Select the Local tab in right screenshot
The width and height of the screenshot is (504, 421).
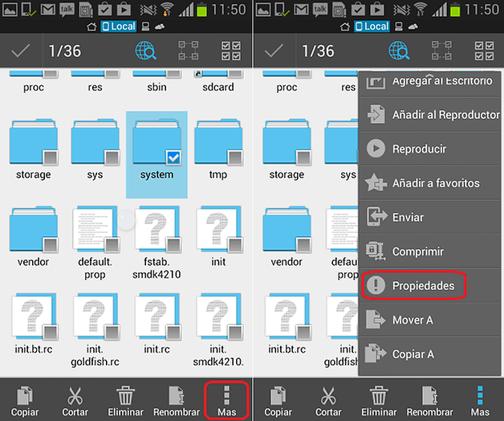(x=372, y=27)
